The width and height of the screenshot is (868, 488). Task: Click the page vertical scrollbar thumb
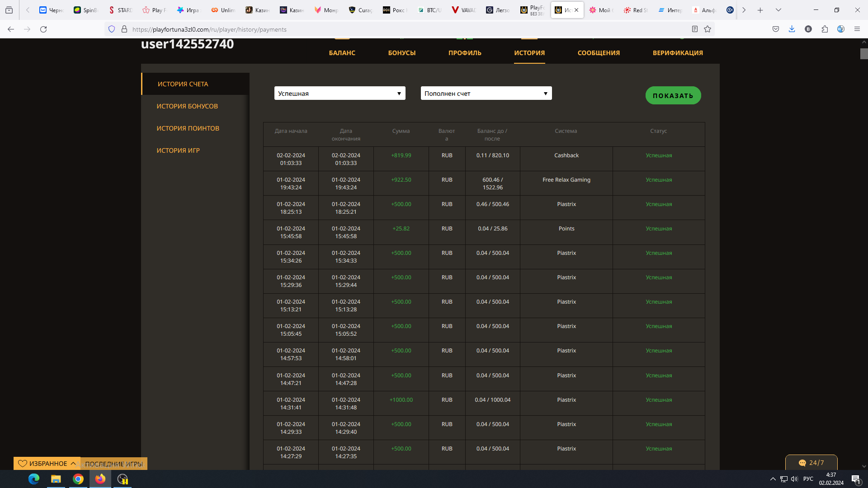coord(864,54)
